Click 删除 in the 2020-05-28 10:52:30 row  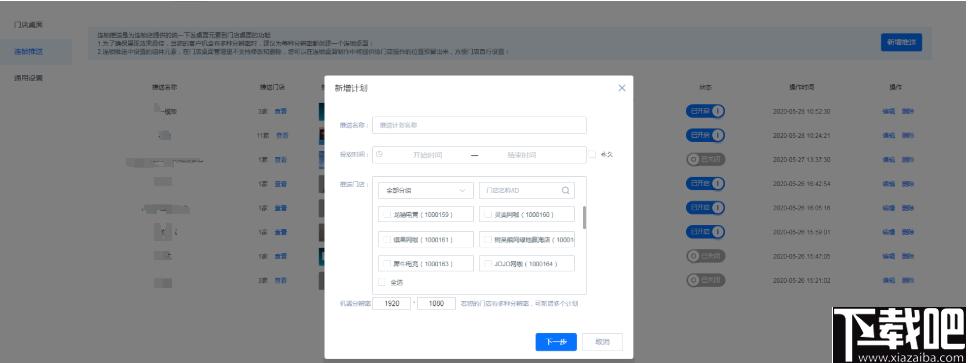tap(908, 112)
